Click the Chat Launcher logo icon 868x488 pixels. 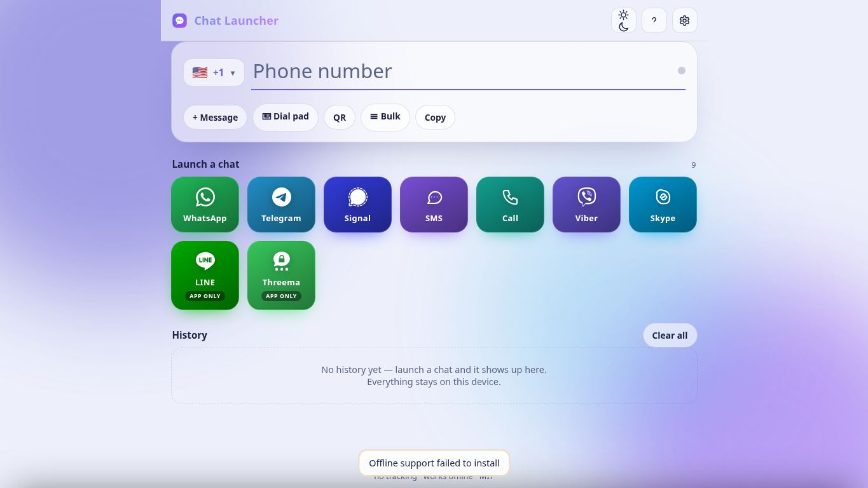pyautogui.click(x=179, y=20)
